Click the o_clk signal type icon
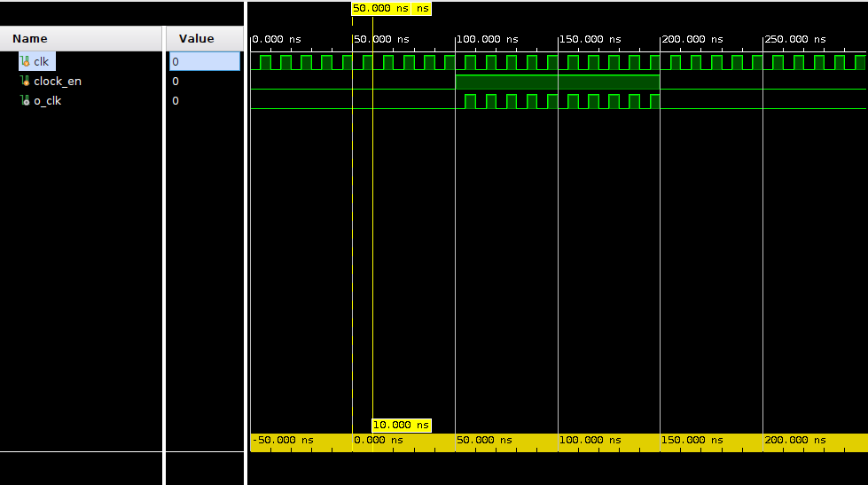Image resolution: width=868 pixels, height=485 pixels. point(25,100)
